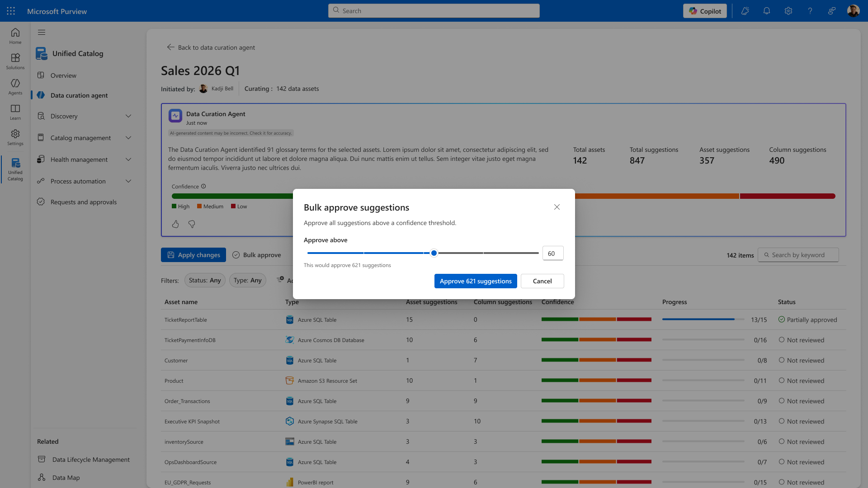Screen dimensions: 868x488
Task: Click the Amazon S3 Resource Set icon for Product
Action: [x=290, y=380]
